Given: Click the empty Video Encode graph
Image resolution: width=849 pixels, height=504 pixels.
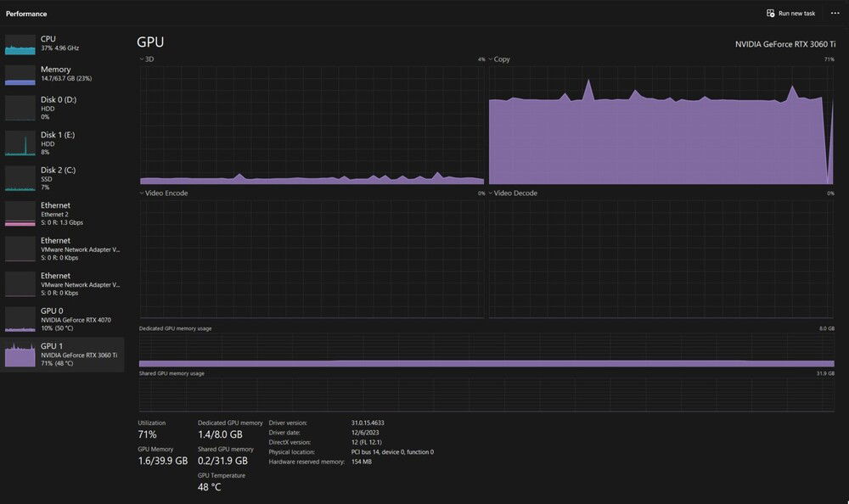Looking at the screenshot, I should click(312, 259).
